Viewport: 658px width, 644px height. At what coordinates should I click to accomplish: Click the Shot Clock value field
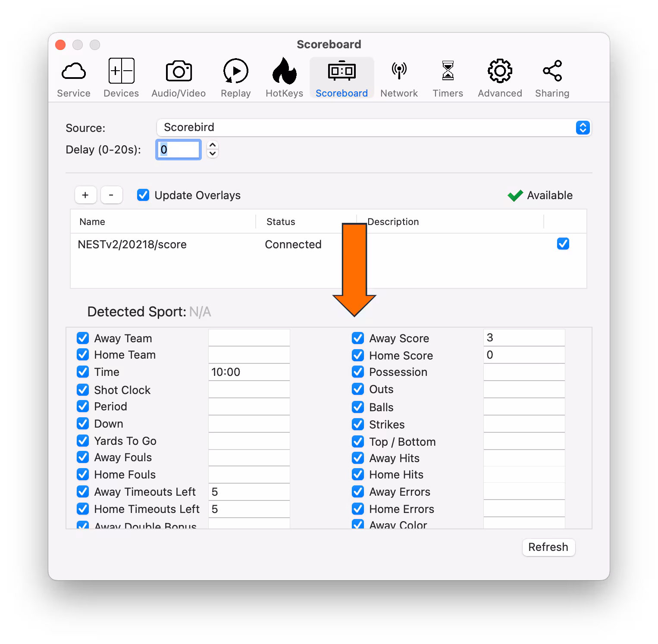point(249,389)
